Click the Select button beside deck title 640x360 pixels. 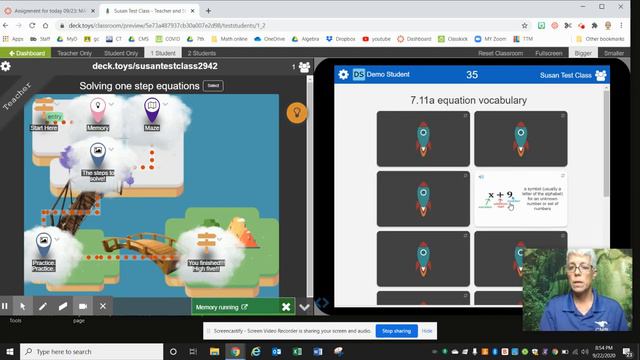click(213, 86)
